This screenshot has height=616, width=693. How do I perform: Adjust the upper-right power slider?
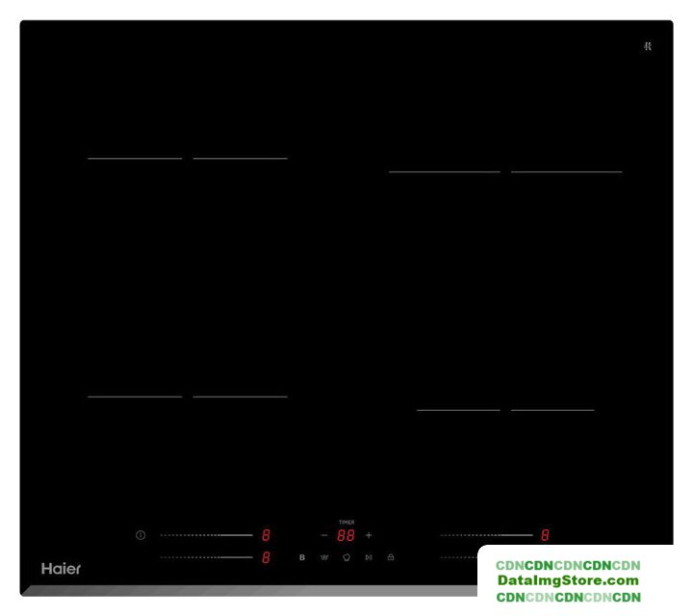click(x=486, y=535)
